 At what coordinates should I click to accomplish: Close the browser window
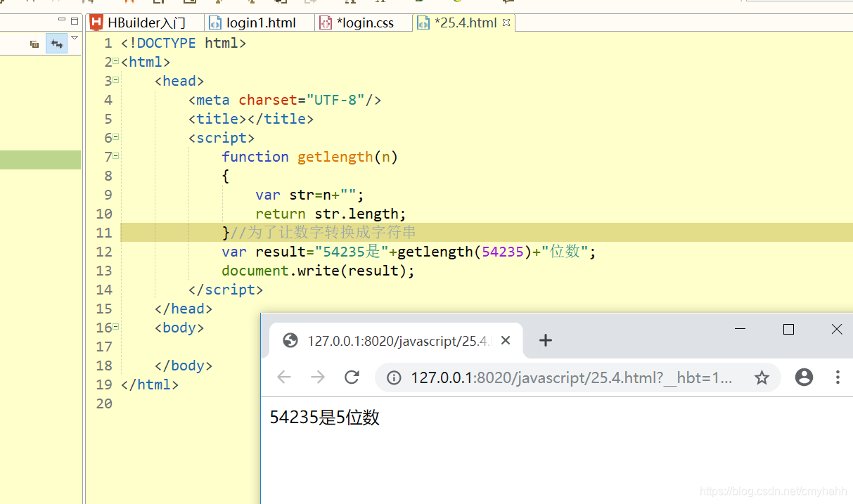click(837, 329)
